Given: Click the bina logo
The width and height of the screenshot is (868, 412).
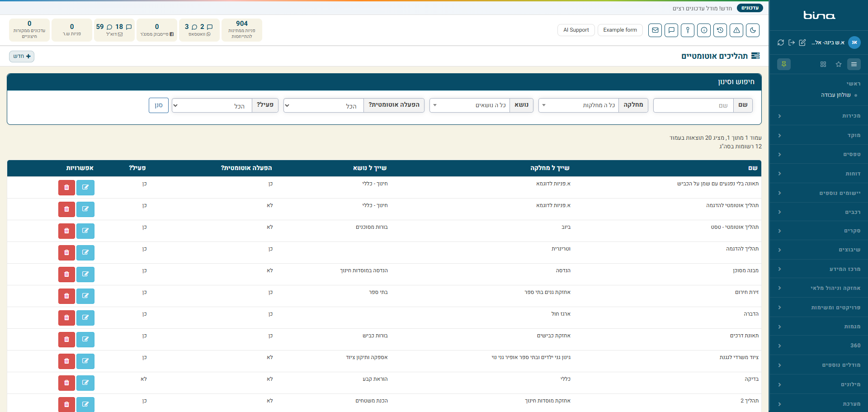Looking at the screenshot, I should [819, 15].
